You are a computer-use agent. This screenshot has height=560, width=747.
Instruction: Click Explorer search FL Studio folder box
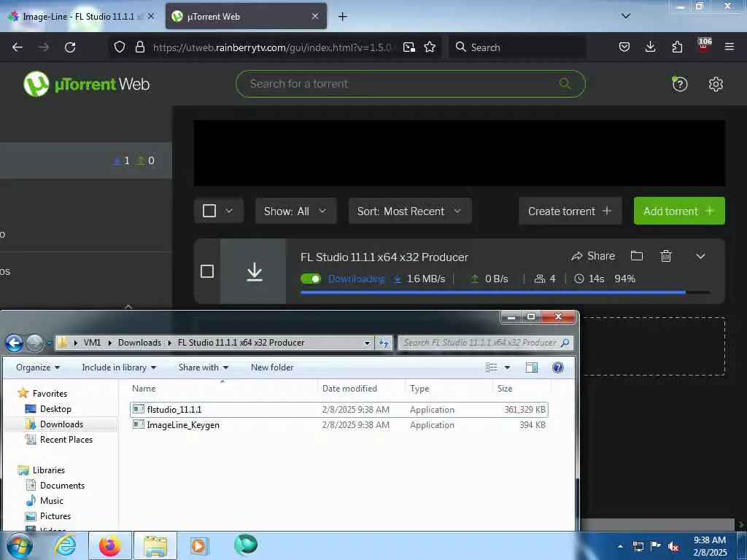point(486,343)
